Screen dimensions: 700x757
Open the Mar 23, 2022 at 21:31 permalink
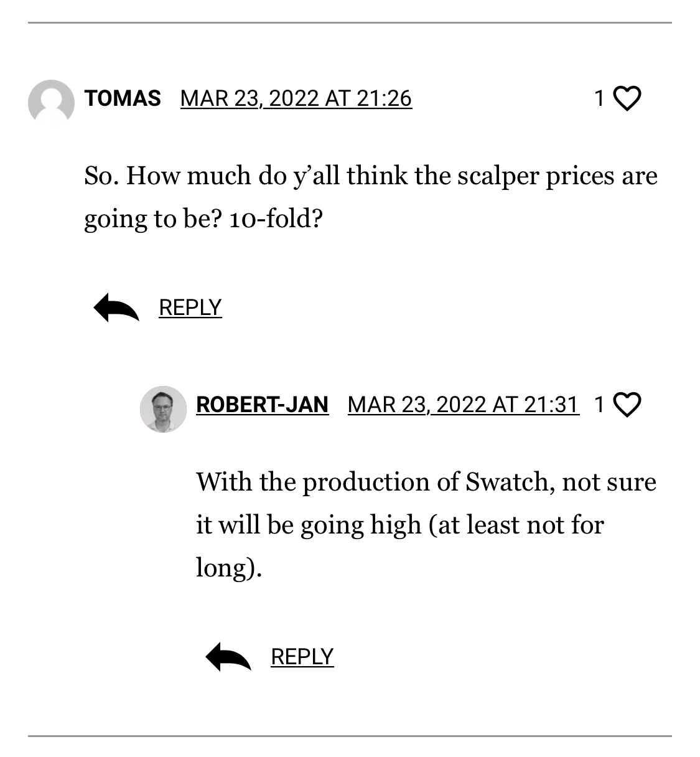click(463, 405)
